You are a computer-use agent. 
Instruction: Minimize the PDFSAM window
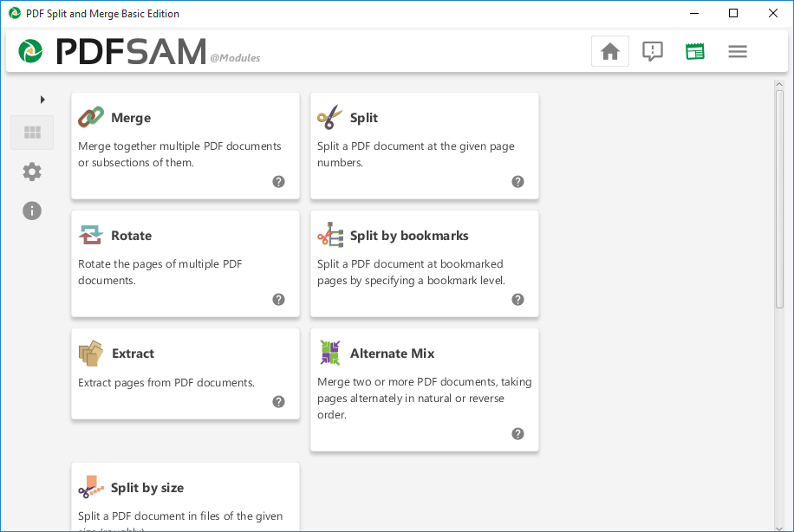694,13
